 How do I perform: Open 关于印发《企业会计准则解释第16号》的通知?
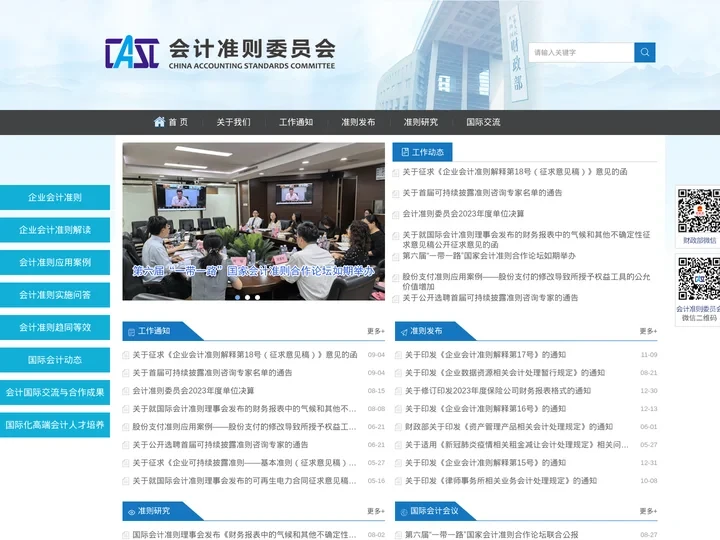pyautogui.click(x=485, y=409)
